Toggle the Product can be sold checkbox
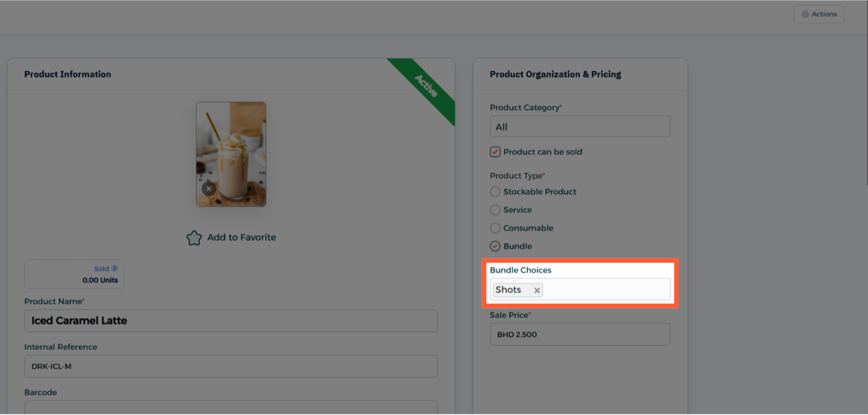 495,152
